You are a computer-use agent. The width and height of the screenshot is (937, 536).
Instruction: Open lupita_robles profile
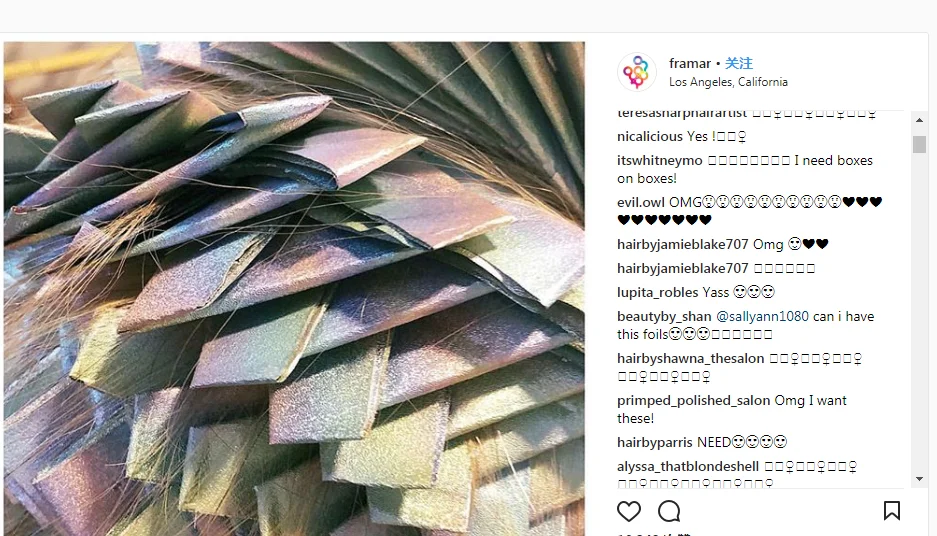[x=657, y=292]
